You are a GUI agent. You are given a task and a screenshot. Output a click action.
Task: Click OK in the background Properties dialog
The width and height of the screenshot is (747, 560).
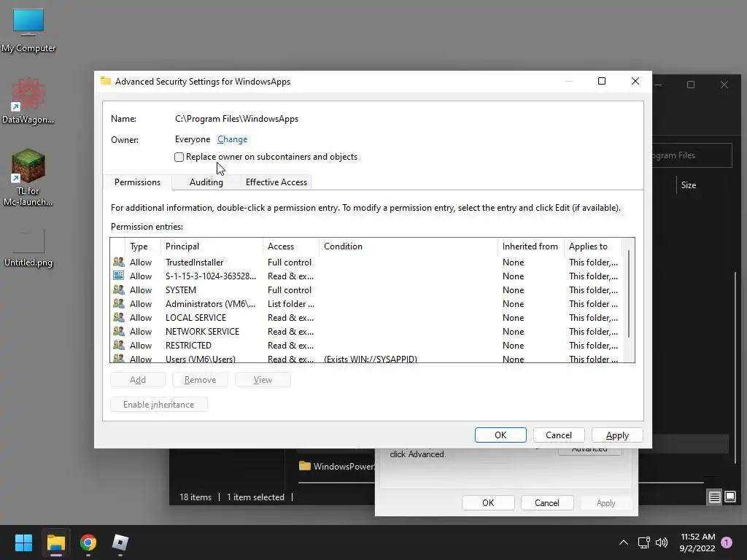pyautogui.click(x=488, y=502)
